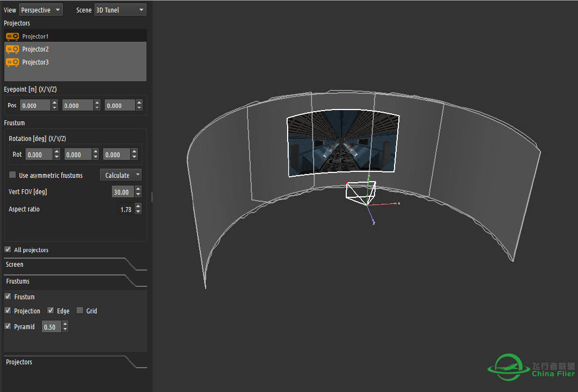Click the Aspect ratio 1.78 field
Viewport: 578px width, 392px height.
click(x=126, y=209)
